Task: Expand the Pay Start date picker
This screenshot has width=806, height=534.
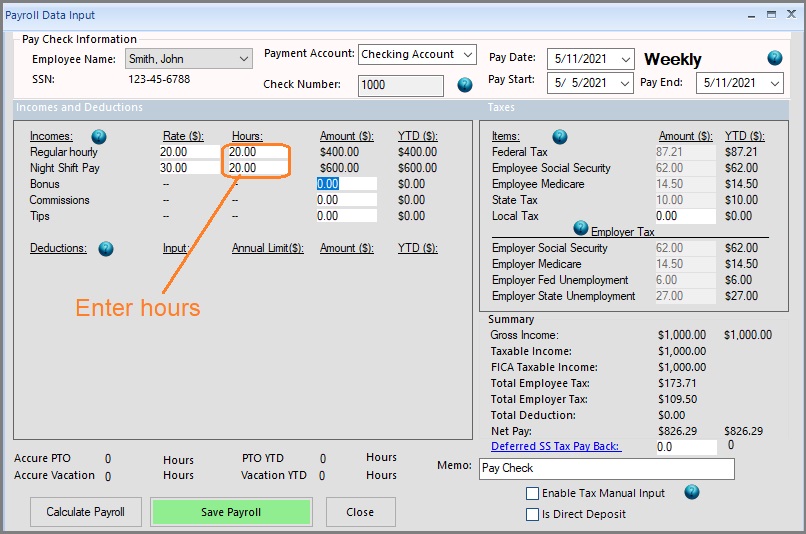Action: [x=625, y=83]
